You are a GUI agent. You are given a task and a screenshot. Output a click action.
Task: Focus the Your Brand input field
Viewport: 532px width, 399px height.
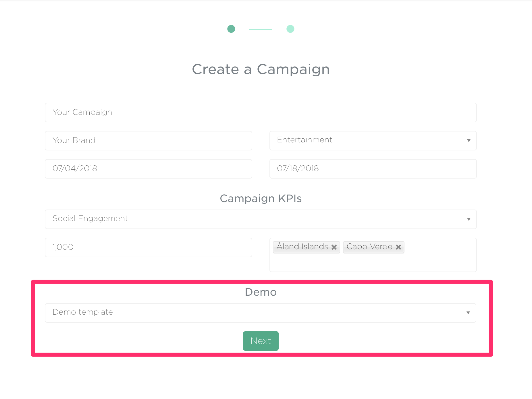[149, 141]
